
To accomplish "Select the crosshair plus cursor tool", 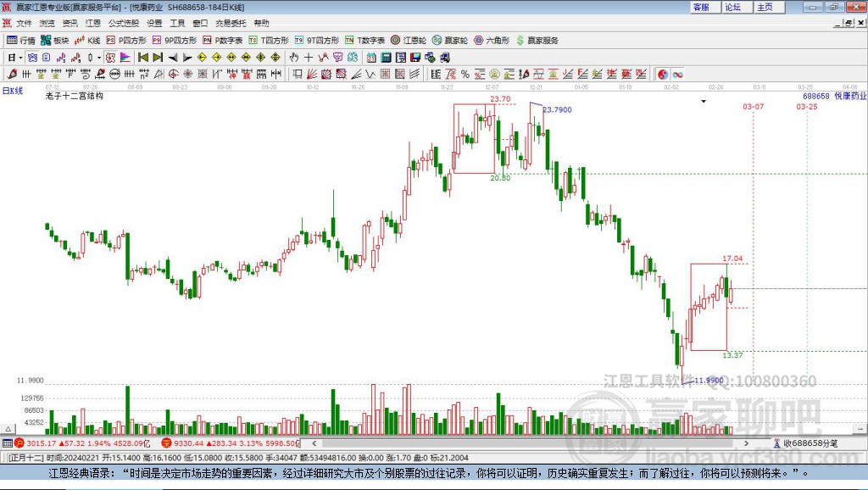I will coord(309,58).
